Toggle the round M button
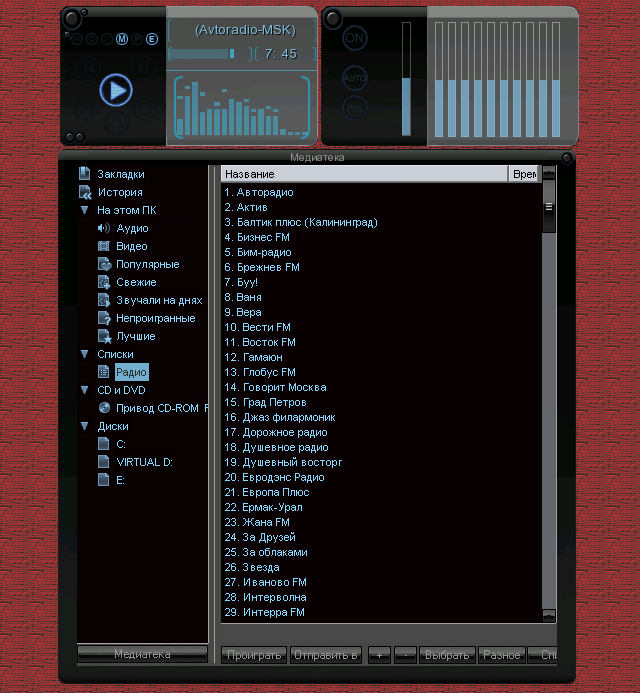 [122, 39]
